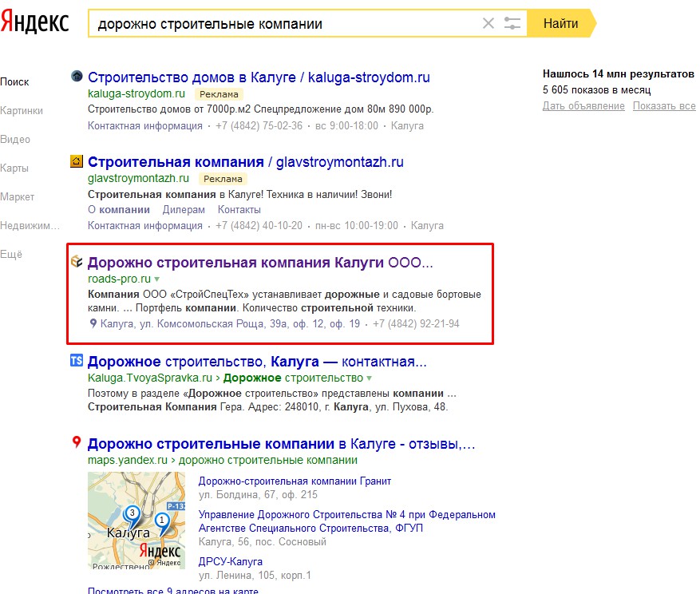
Task: Switch to the Видео tab
Action: coord(15,140)
